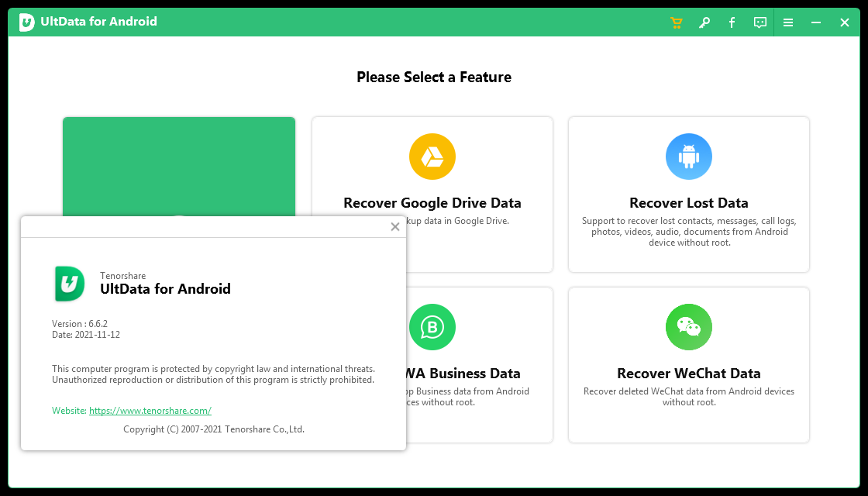This screenshot has height=496, width=868.
Task: Open the WA Business Data card title
Action: click(x=463, y=373)
